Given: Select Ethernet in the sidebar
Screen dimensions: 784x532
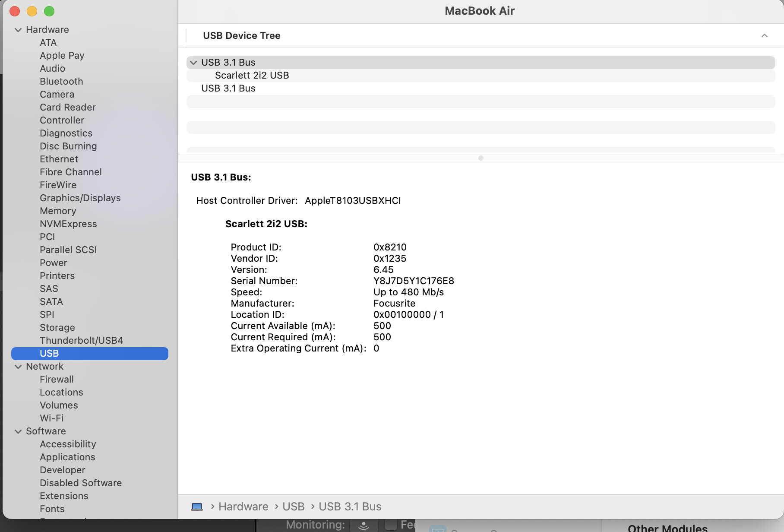Looking at the screenshot, I should pos(59,159).
